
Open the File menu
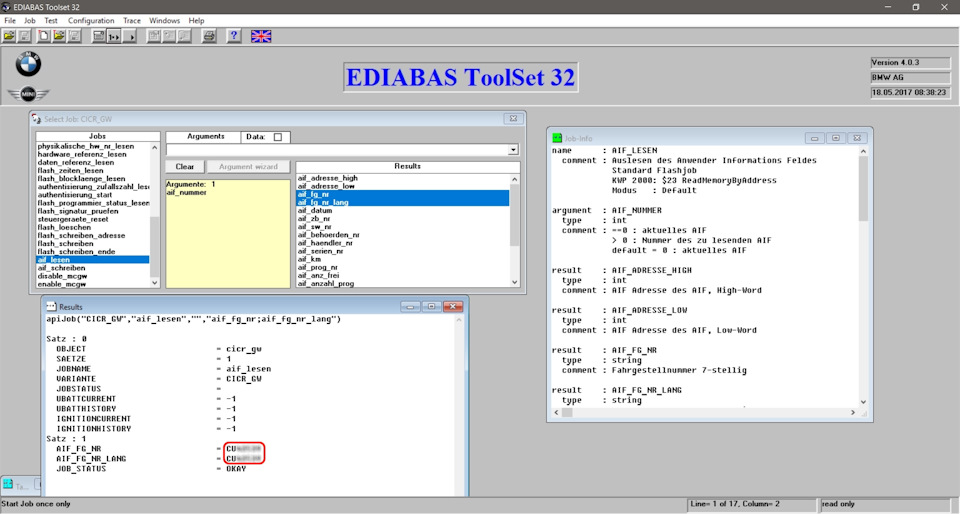pos(10,20)
